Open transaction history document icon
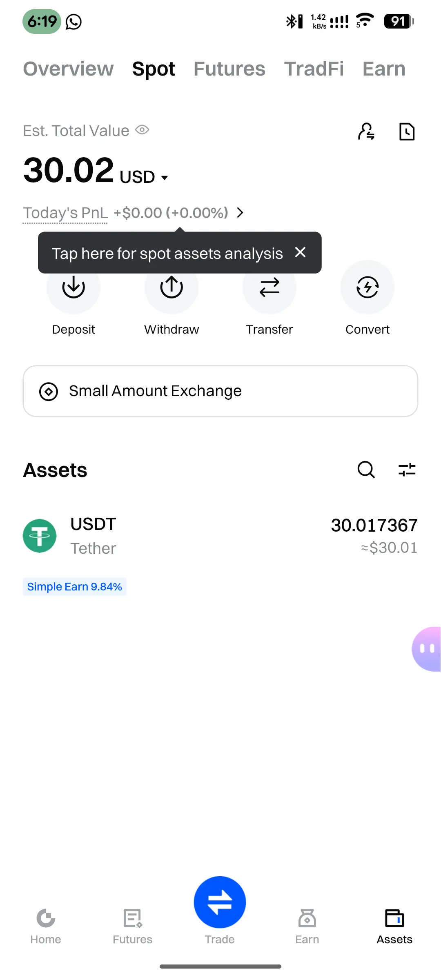Image resolution: width=441 pixels, height=980 pixels. click(407, 131)
